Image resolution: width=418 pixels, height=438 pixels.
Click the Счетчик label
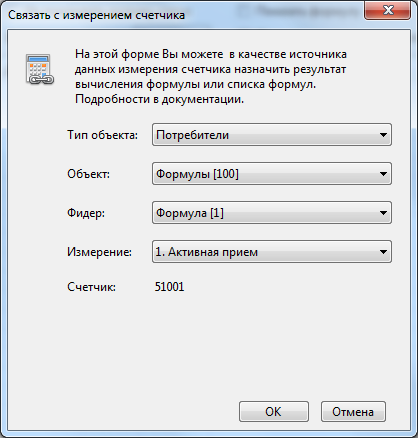pyautogui.click(x=91, y=287)
